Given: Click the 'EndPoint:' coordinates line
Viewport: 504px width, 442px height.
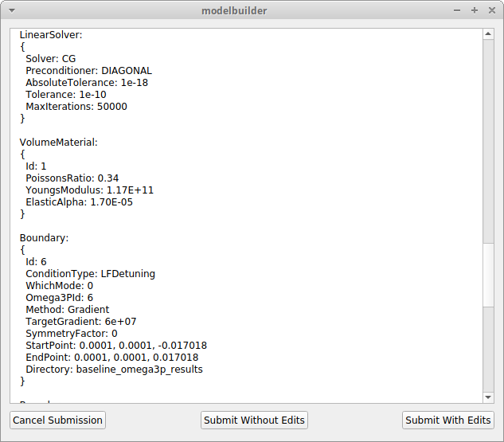Looking at the screenshot, I should (112, 358).
